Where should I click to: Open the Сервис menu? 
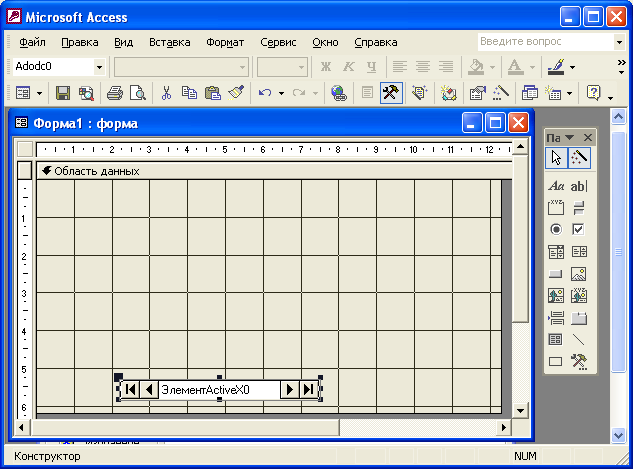click(278, 42)
